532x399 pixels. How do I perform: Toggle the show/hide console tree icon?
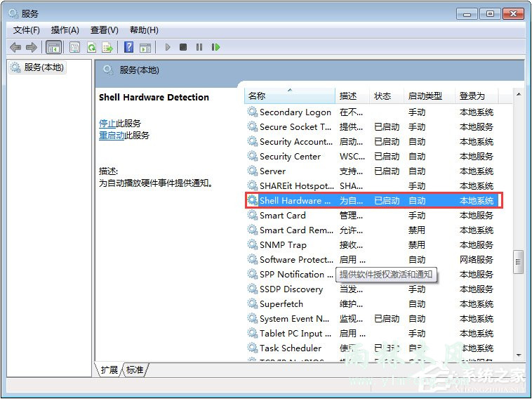tap(53, 47)
